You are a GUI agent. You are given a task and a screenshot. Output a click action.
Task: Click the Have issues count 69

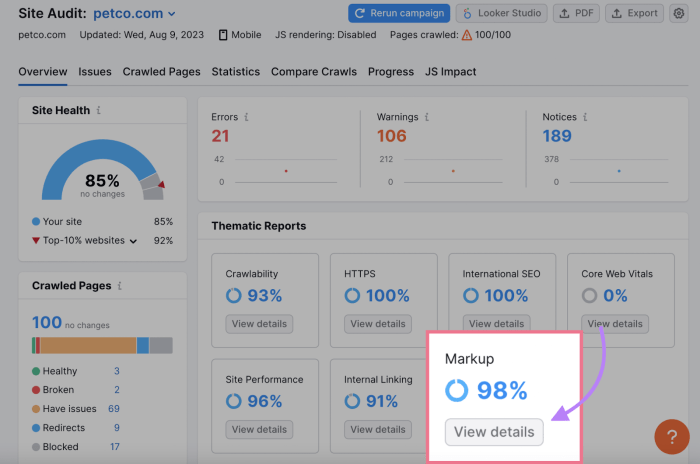114,409
